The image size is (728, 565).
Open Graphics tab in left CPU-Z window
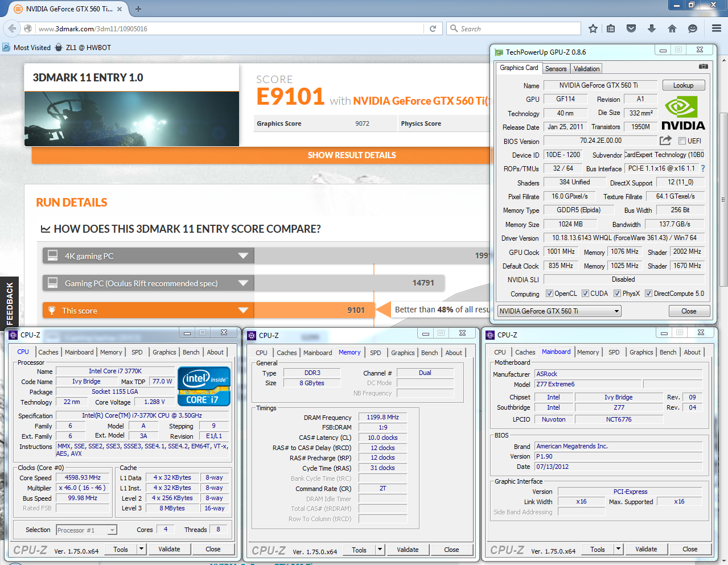[164, 352]
